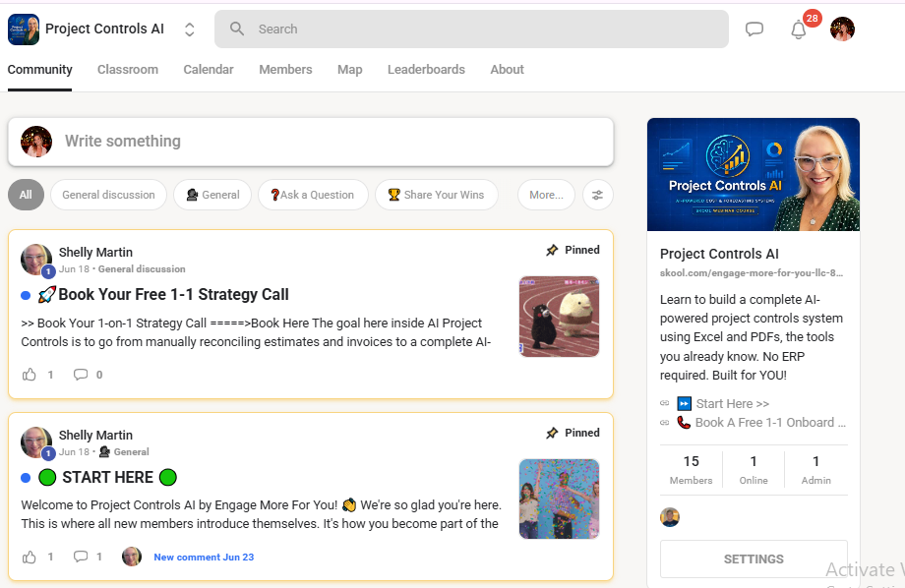This screenshot has height=588, width=905.
Task: Switch to the Classroom tab
Action: tap(128, 69)
